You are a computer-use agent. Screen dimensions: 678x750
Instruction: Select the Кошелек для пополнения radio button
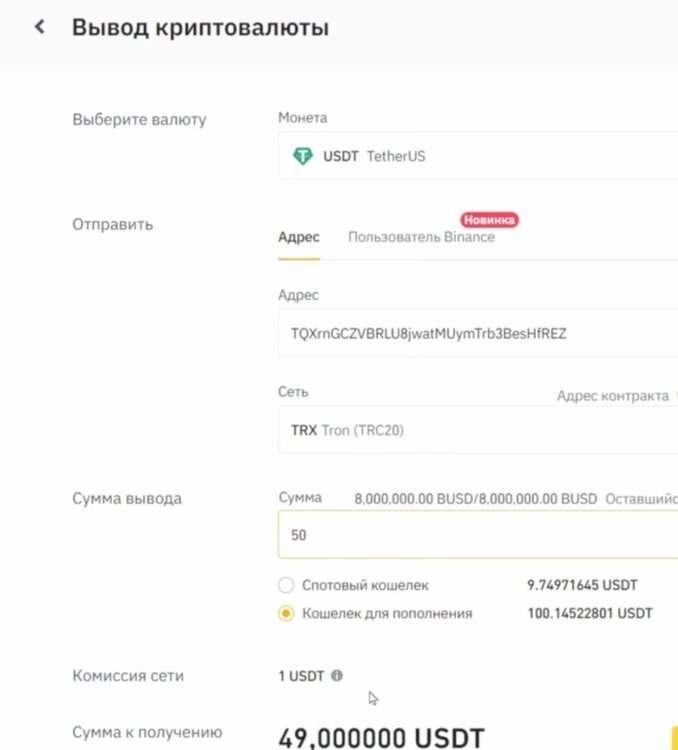tap(286, 613)
